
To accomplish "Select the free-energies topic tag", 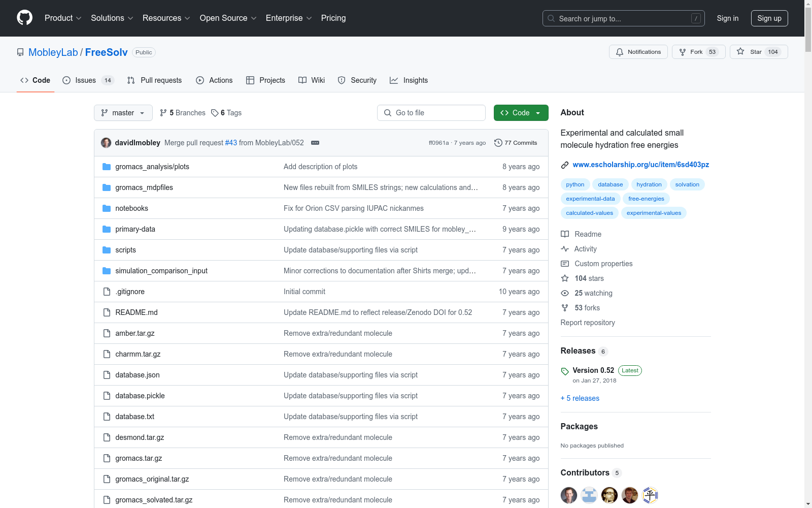I will click(x=646, y=199).
